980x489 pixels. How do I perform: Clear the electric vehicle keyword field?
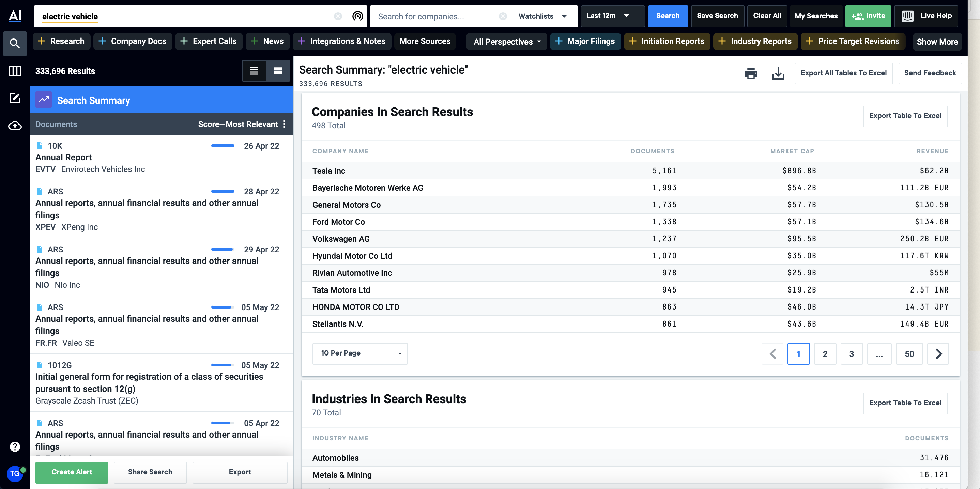pyautogui.click(x=338, y=16)
